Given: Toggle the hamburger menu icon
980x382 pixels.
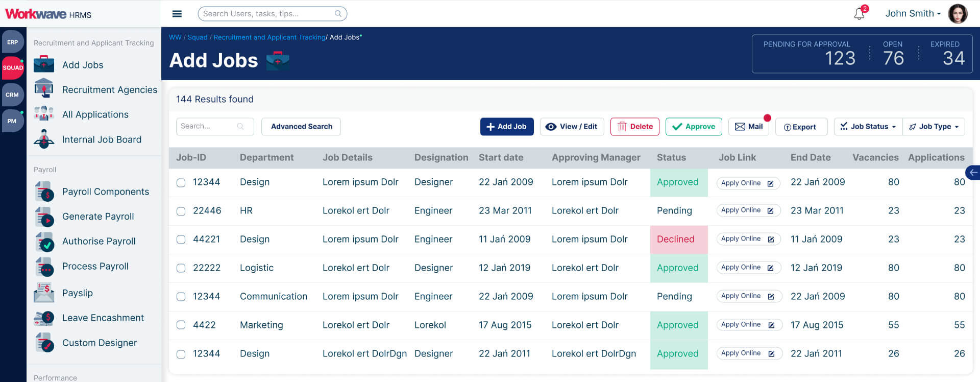Looking at the screenshot, I should (177, 14).
